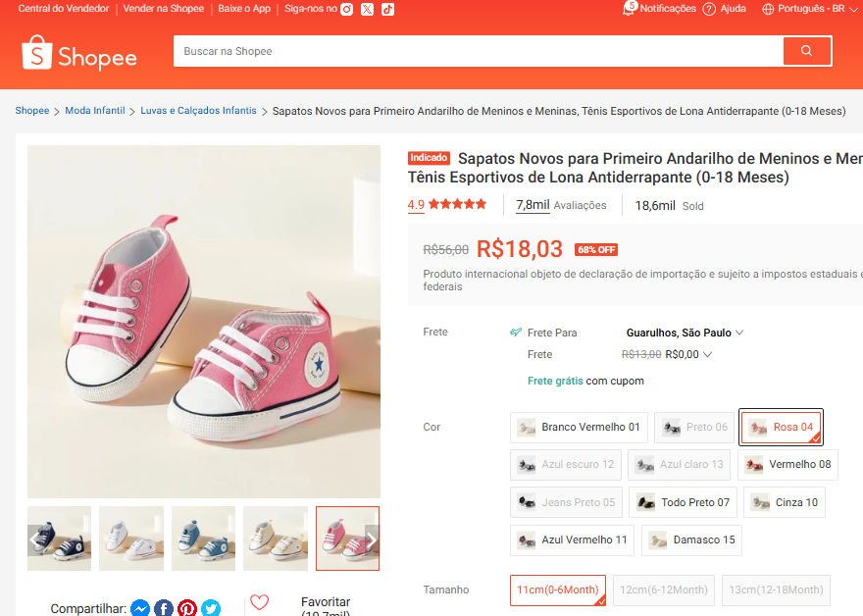
Task: Click the heart Favoritar icon
Action: [259, 603]
